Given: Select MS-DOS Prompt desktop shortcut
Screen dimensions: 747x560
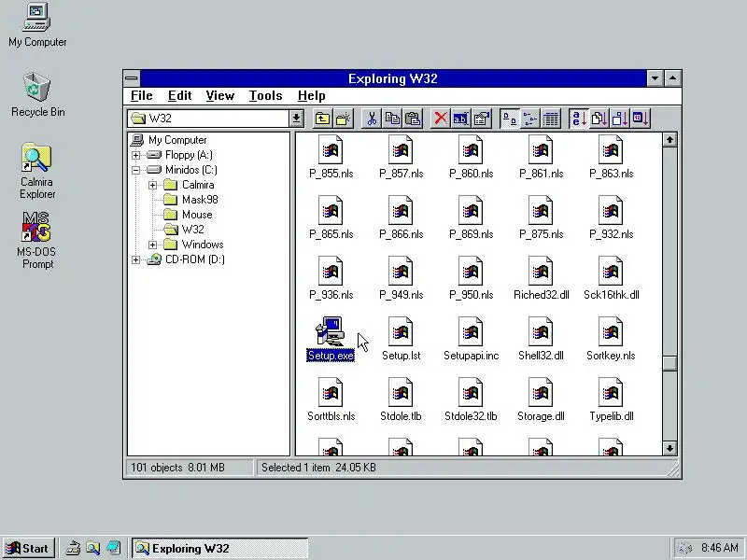Looking at the screenshot, I should [x=36, y=241].
